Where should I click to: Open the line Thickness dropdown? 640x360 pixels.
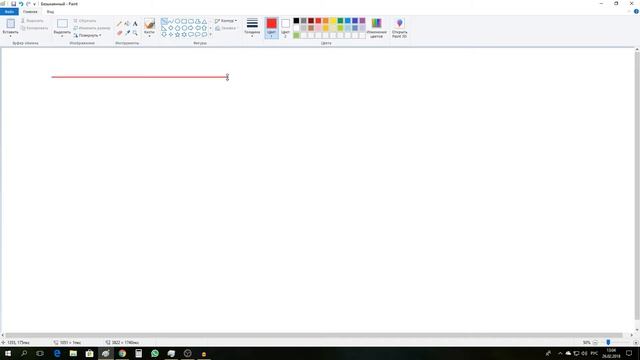point(252,28)
